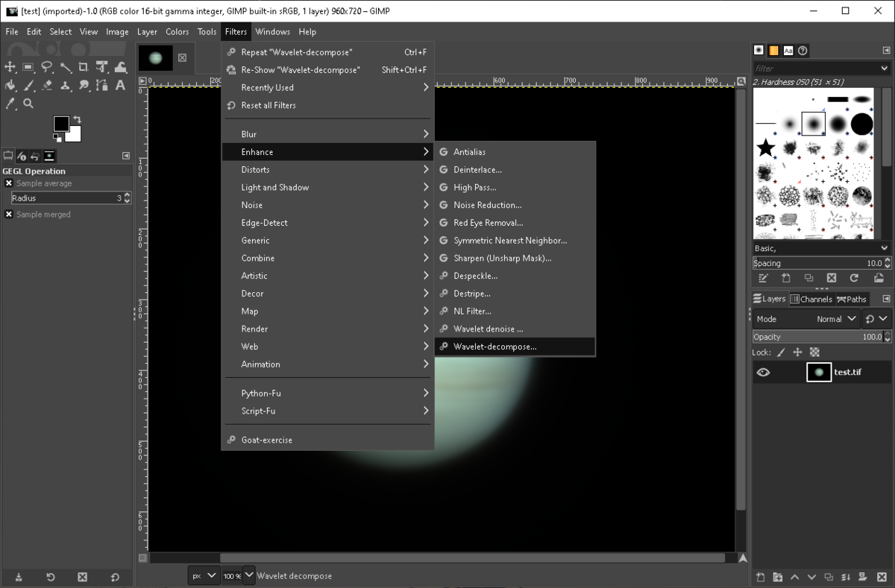Image resolution: width=895 pixels, height=588 pixels.
Task: Create a new brush
Action: (x=786, y=278)
